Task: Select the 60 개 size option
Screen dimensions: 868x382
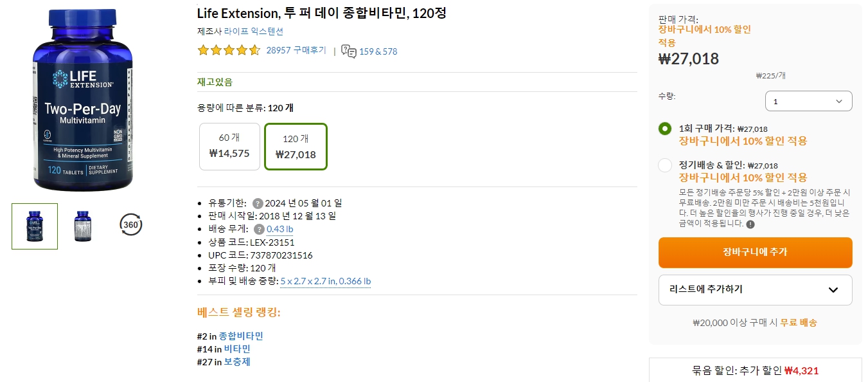Action: click(x=229, y=146)
